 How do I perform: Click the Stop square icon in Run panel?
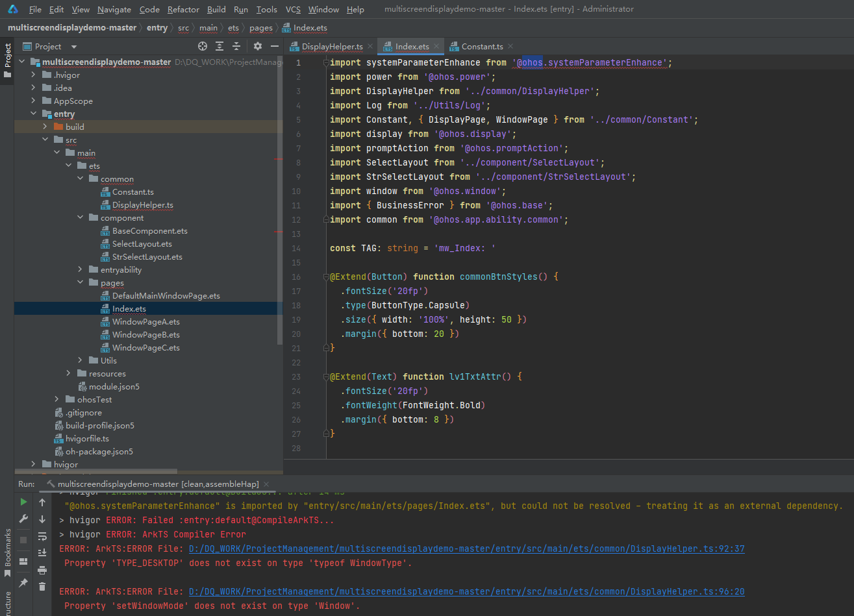point(23,539)
